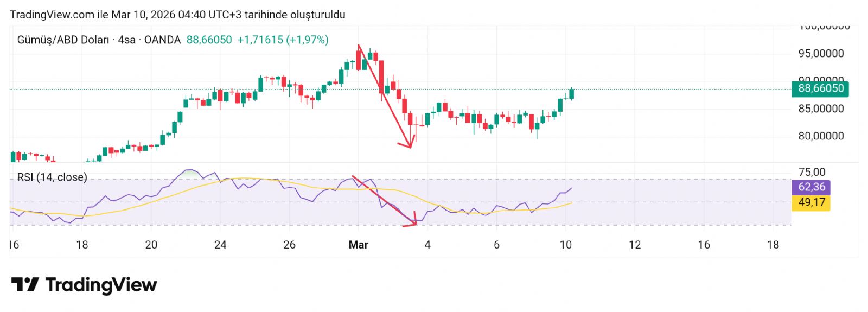This screenshot has width=868, height=312.
Task: Click the Gümüş/ABD Doları symbol title
Action: [63, 40]
